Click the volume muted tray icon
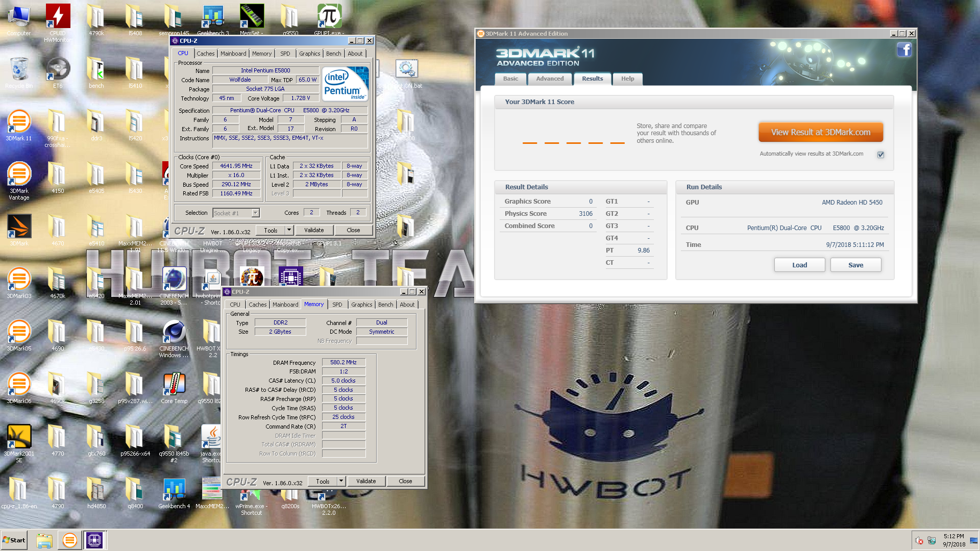Image resolution: width=980 pixels, height=551 pixels. pos(919,541)
